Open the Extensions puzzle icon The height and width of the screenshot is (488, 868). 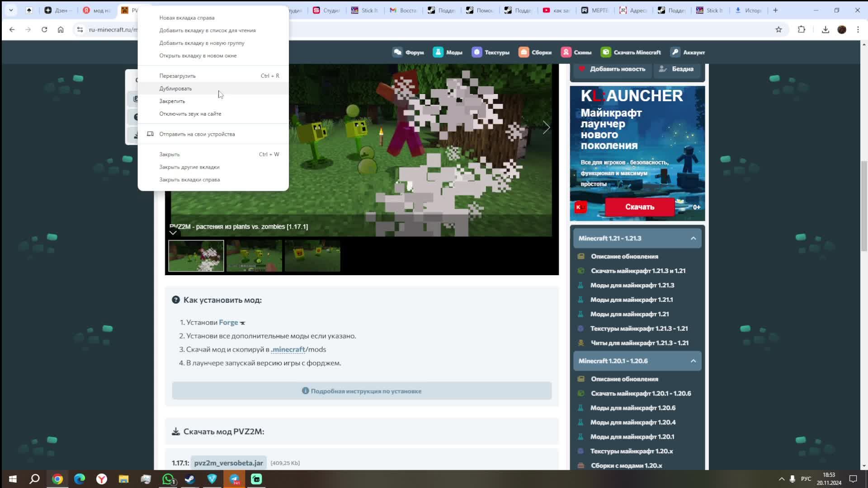(x=802, y=30)
